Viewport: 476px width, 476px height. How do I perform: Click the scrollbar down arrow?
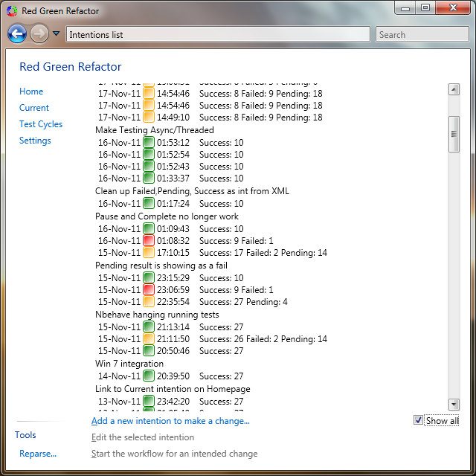pyautogui.click(x=454, y=404)
